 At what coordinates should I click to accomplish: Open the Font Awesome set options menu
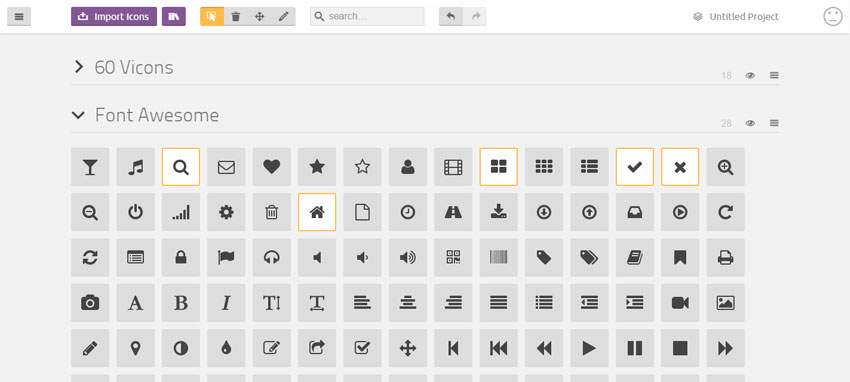774,124
